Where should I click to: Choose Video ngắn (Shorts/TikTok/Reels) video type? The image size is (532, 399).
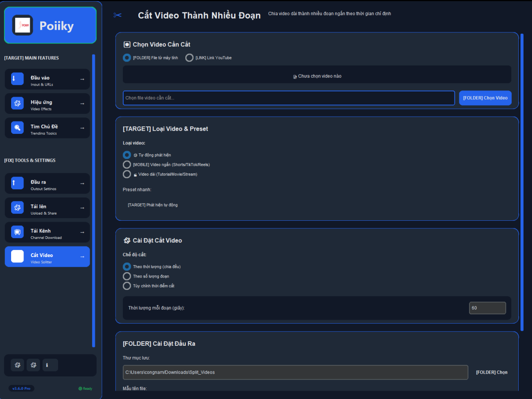(127, 164)
